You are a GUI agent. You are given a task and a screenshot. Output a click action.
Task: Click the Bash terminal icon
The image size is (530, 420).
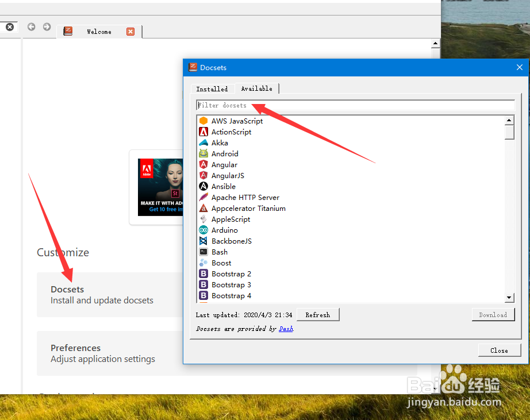coord(203,252)
